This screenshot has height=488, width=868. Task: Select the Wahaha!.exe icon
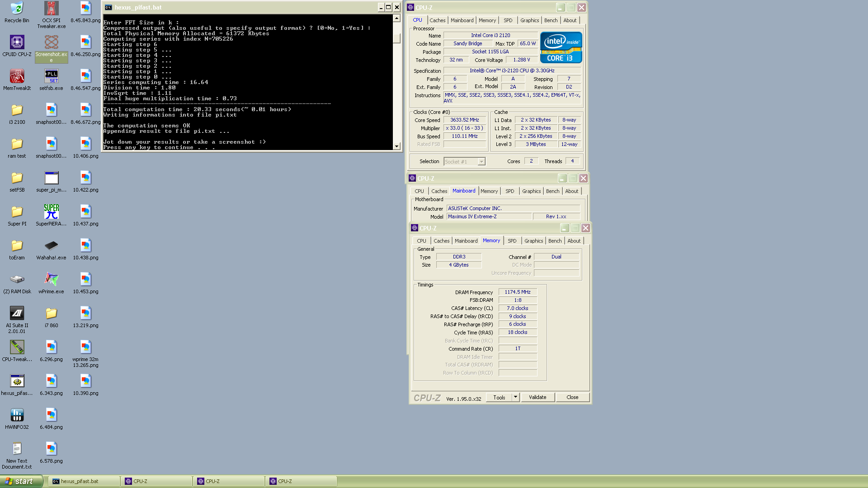click(51, 249)
